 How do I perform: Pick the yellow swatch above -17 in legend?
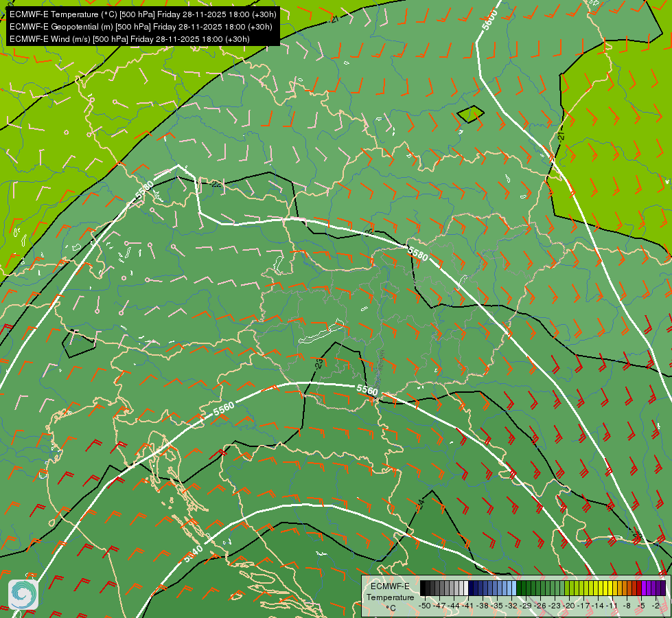coord(586,588)
